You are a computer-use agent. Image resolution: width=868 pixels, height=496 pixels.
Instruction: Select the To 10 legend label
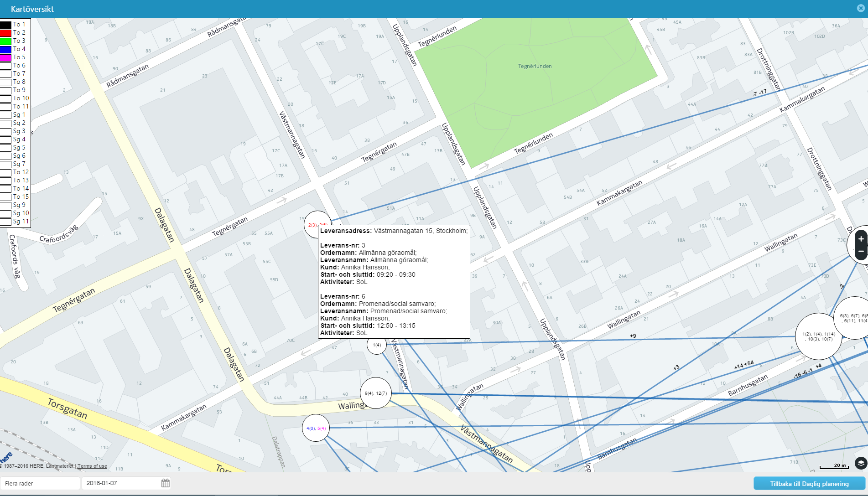click(x=21, y=98)
